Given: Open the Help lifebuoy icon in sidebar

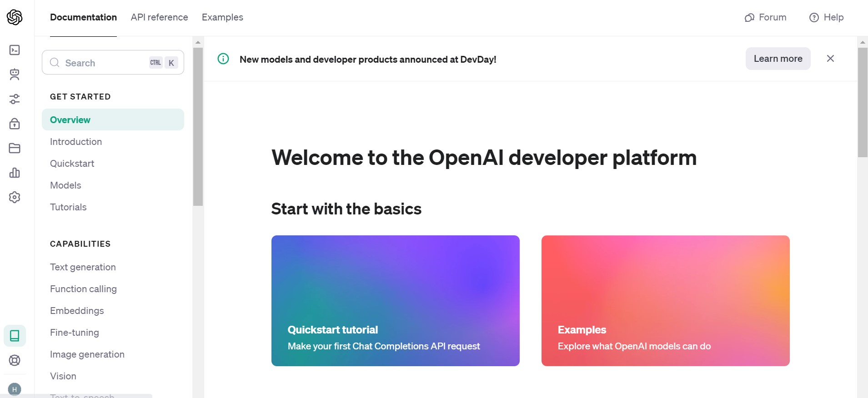Looking at the screenshot, I should point(15,360).
